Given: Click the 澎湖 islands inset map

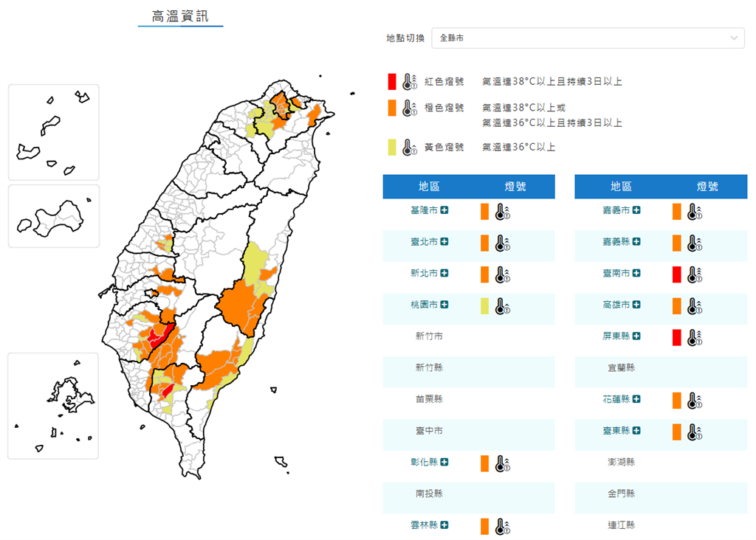Looking at the screenshot, I should coord(53,406).
